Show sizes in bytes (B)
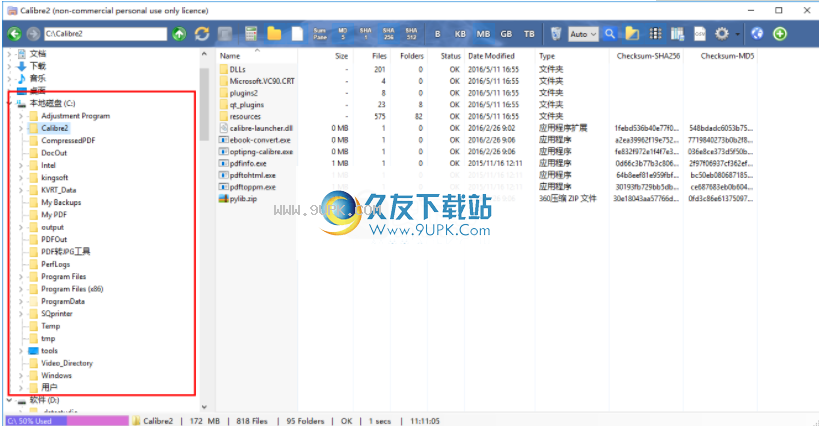Viewport: 819px width, 426px height. [x=438, y=34]
